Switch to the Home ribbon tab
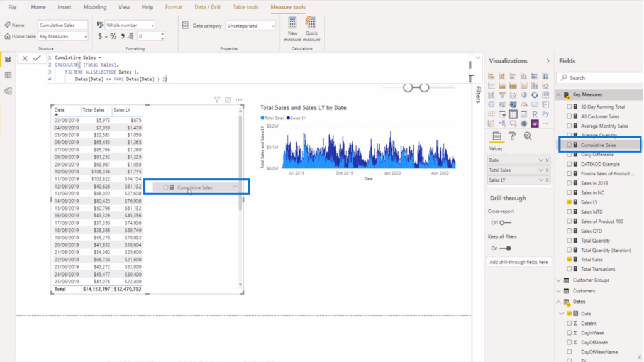 38,7
